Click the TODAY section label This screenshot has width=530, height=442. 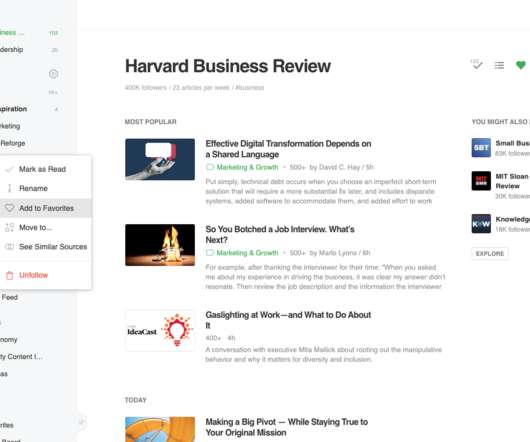[136, 400]
